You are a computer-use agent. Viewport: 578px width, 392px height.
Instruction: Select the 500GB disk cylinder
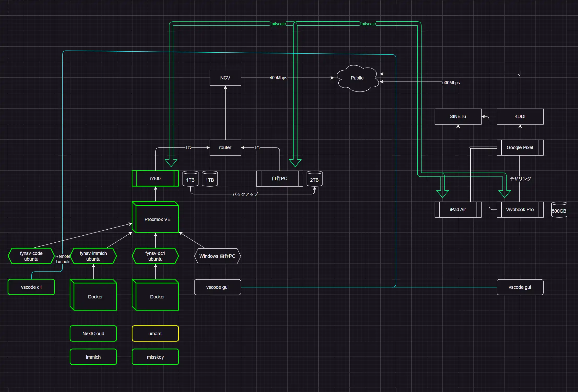coord(559,210)
